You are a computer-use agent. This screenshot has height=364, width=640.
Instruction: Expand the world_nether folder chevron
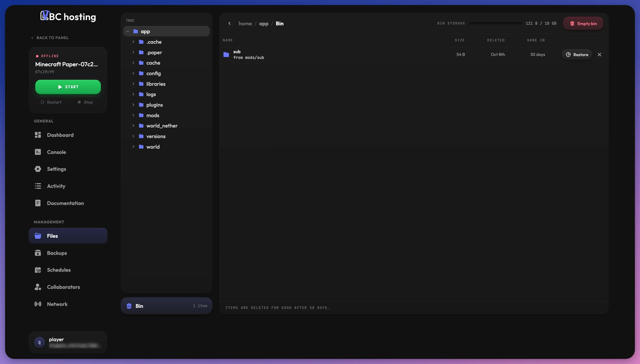pos(133,126)
